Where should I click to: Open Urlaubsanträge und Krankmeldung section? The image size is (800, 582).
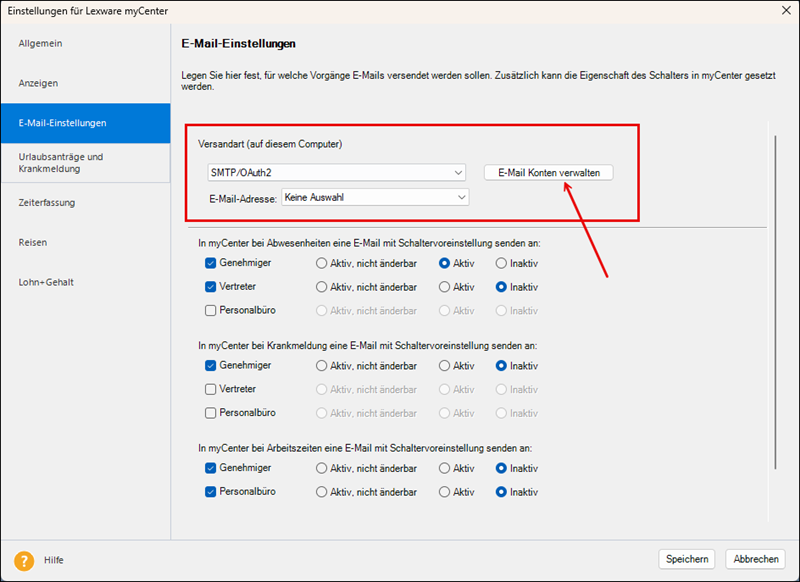[86, 163]
